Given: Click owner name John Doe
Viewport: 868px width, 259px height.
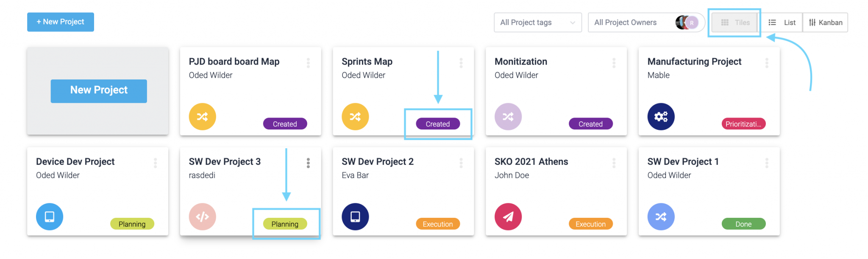Looking at the screenshot, I should (x=512, y=175).
